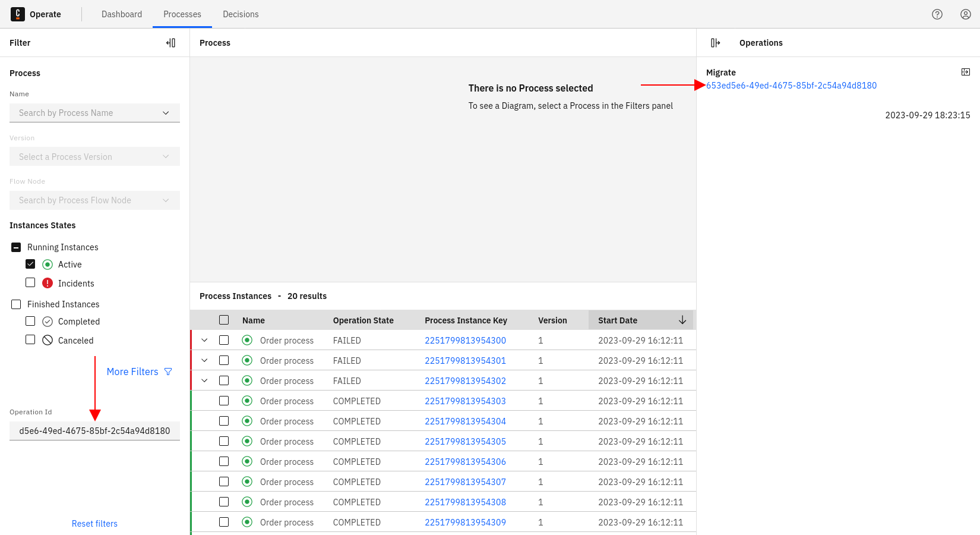Click the '20 results' count text
Screen dimensions: 980x535
coord(307,296)
